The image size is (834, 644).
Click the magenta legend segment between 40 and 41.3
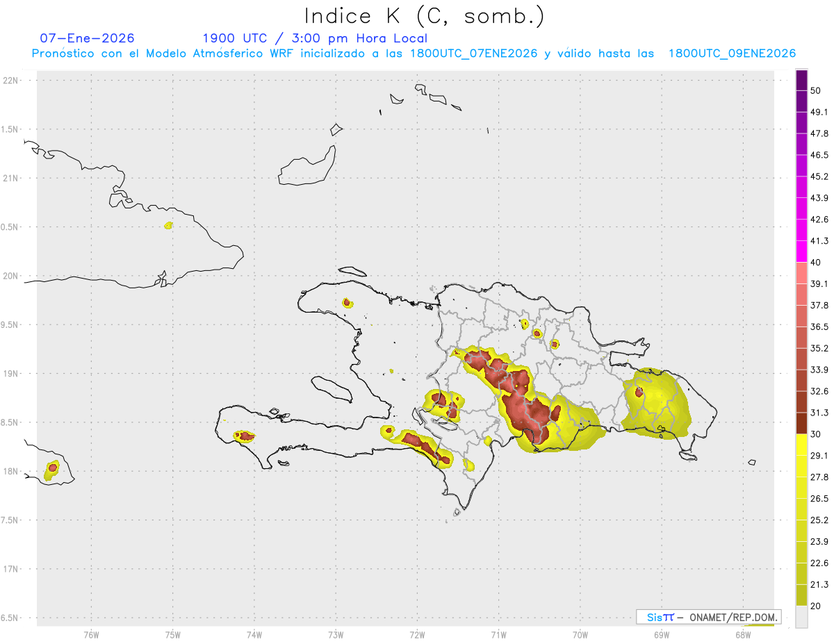[802, 251]
